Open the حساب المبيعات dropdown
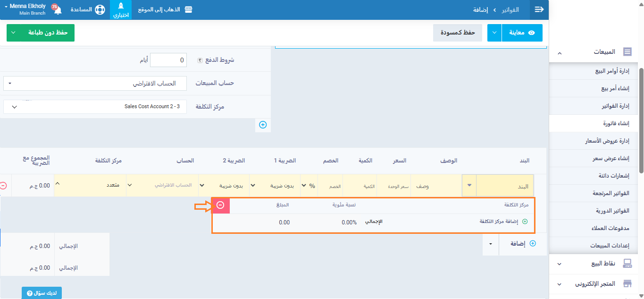644x299 pixels. point(95,84)
